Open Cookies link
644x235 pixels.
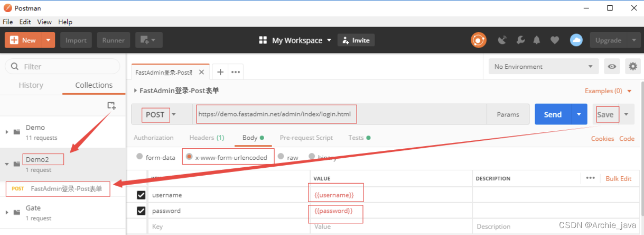click(x=602, y=139)
